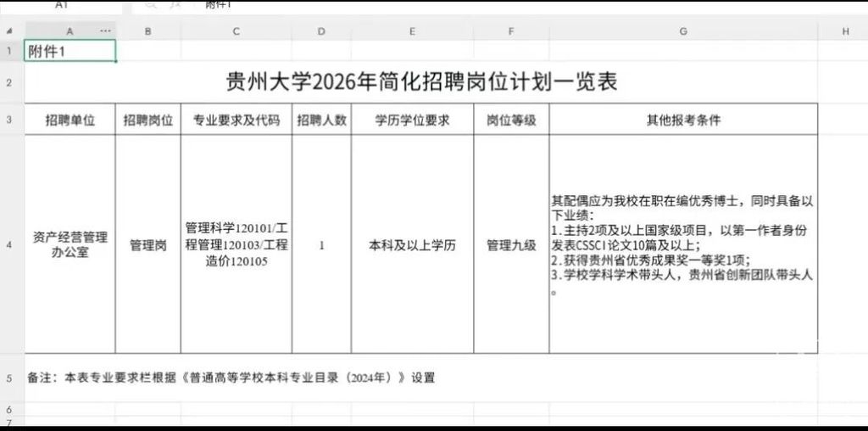Image resolution: width=868 pixels, height=431 pixels.
Task: Select the 管理岗 cell
Action: point(147,244)
